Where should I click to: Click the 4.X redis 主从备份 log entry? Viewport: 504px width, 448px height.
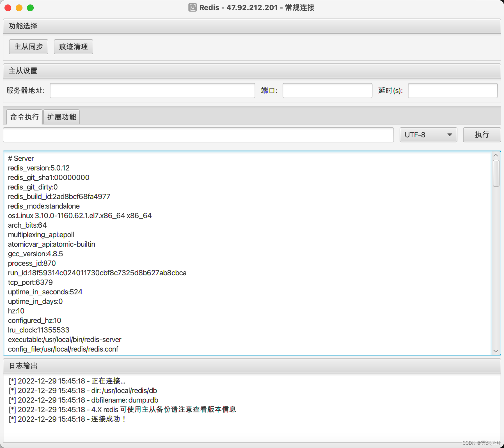coord(122,410)
